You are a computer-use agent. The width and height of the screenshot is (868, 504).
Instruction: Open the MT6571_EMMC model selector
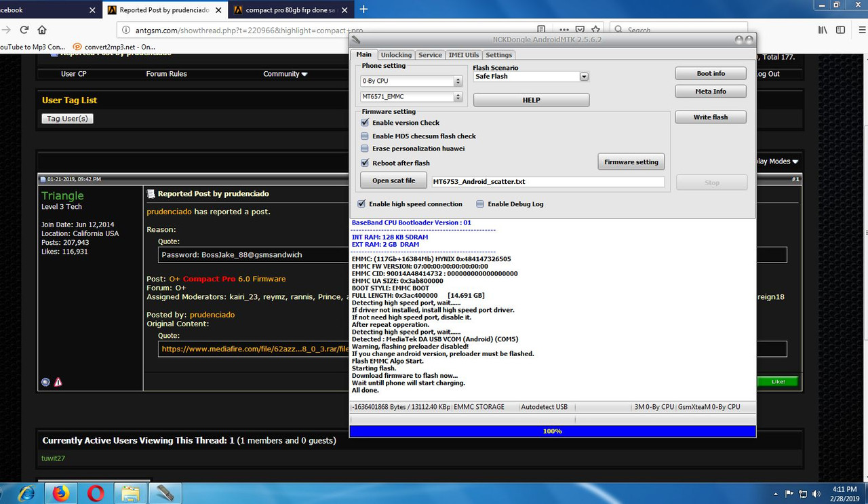click(x=411, y=97)
